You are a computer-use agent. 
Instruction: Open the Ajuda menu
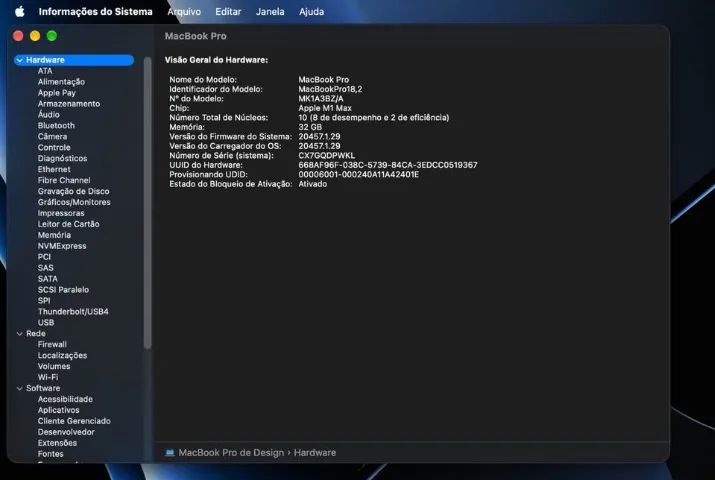pyautogui.click(x=311, y=11)
